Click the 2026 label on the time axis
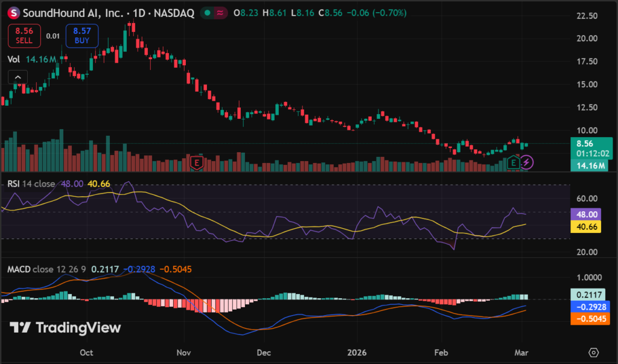618x364 pixels. click(356, 352)
